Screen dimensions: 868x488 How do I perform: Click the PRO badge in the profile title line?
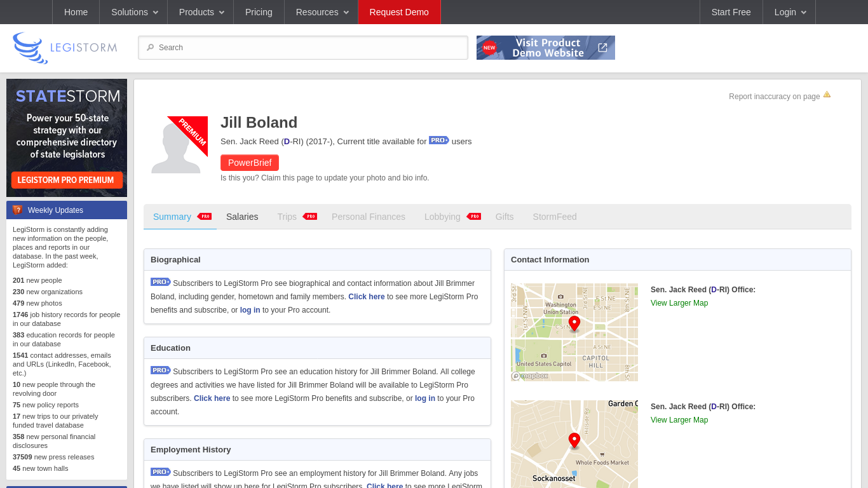pos(439,140)
